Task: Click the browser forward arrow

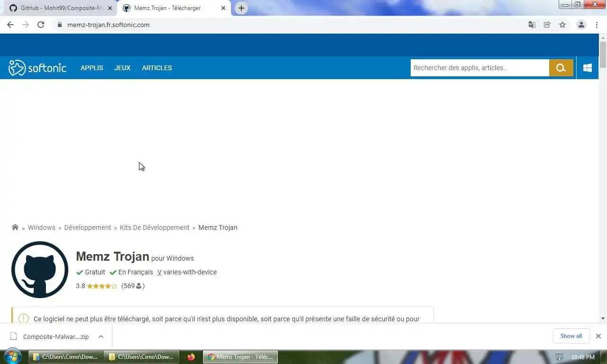Action: tap(26, 25)
